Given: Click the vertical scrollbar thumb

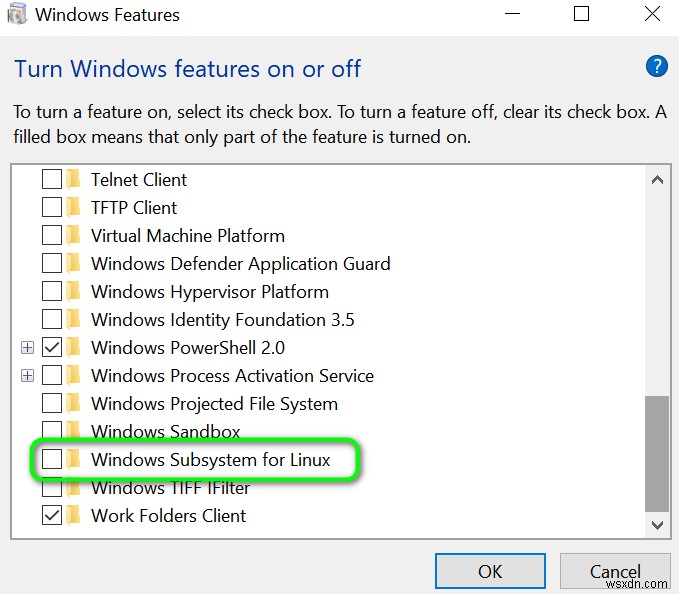Looking at the screenshot, I should [x=656, y=452].
